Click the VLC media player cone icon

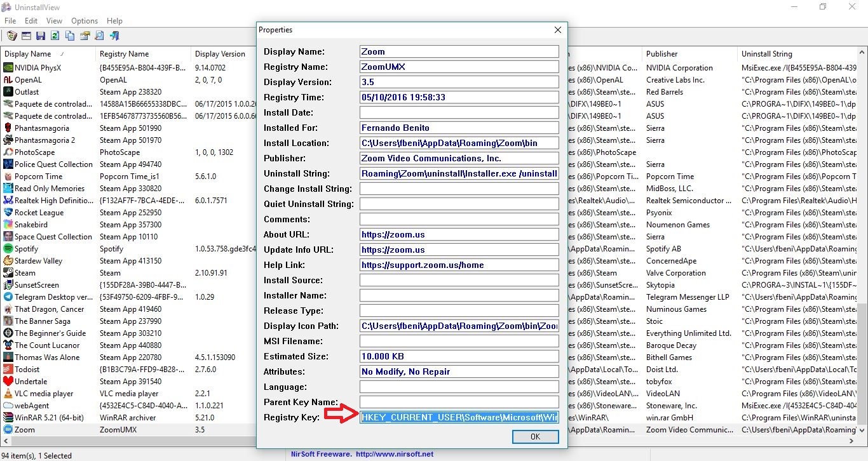point(8,394)
